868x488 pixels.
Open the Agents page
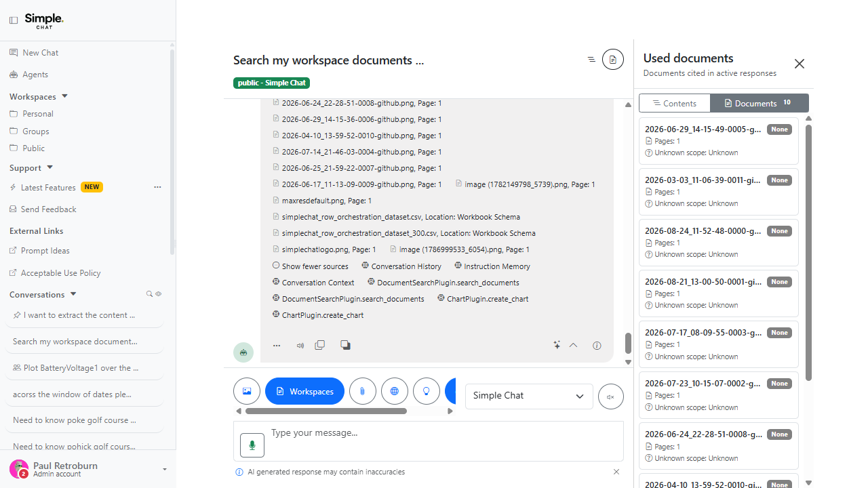28,75
